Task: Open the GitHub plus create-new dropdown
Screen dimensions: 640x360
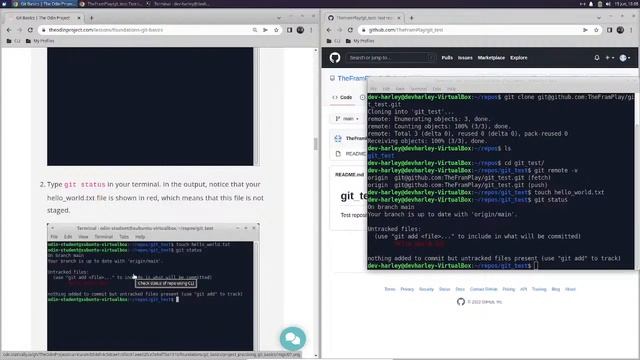Action: tap(609, 58)
